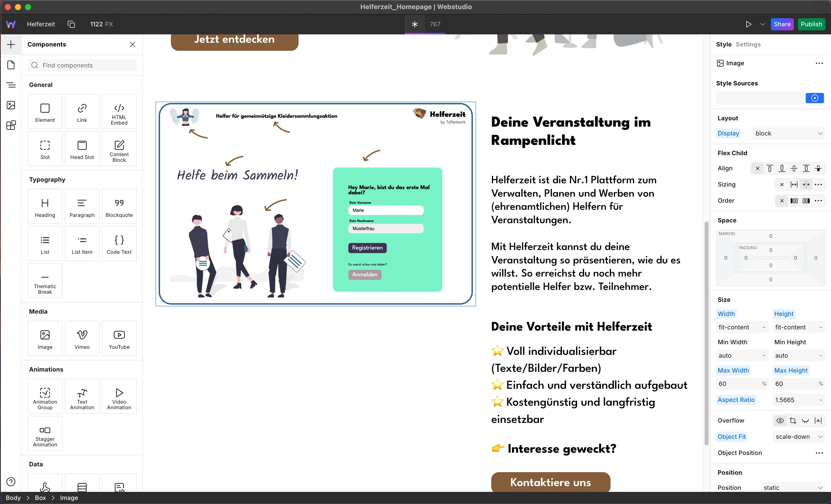Insert the HTML Embed component

[x=119, y=111]
